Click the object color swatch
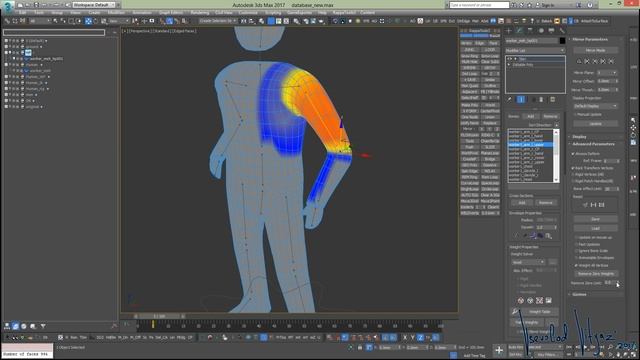 (562, 41)
